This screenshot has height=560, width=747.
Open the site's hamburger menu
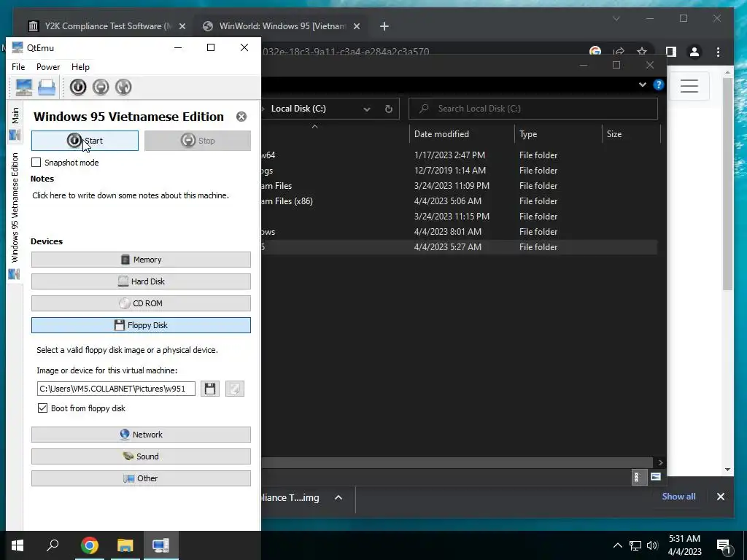(689, 86)
